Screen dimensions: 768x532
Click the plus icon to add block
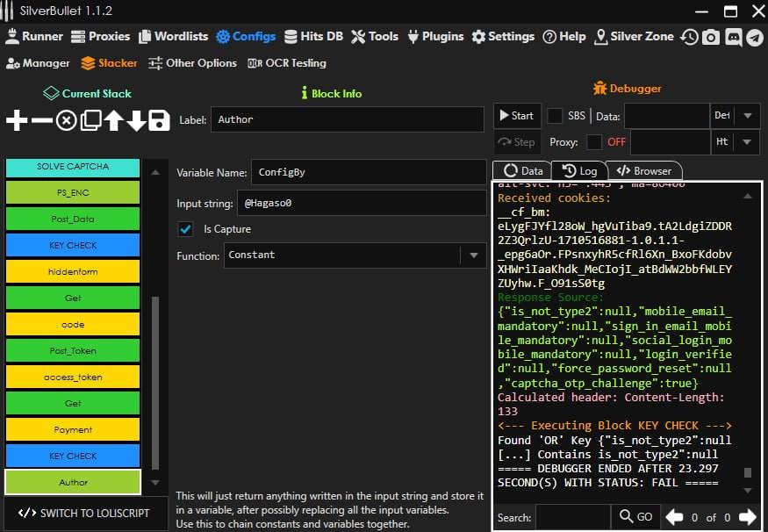click(17, 121)
